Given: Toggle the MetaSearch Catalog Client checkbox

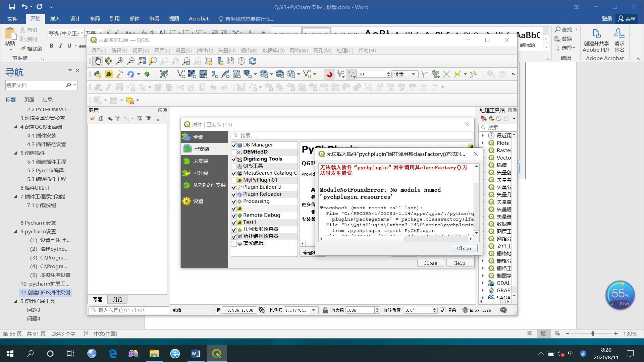Looking at the screenshot, I should click(x=234, y=173).
